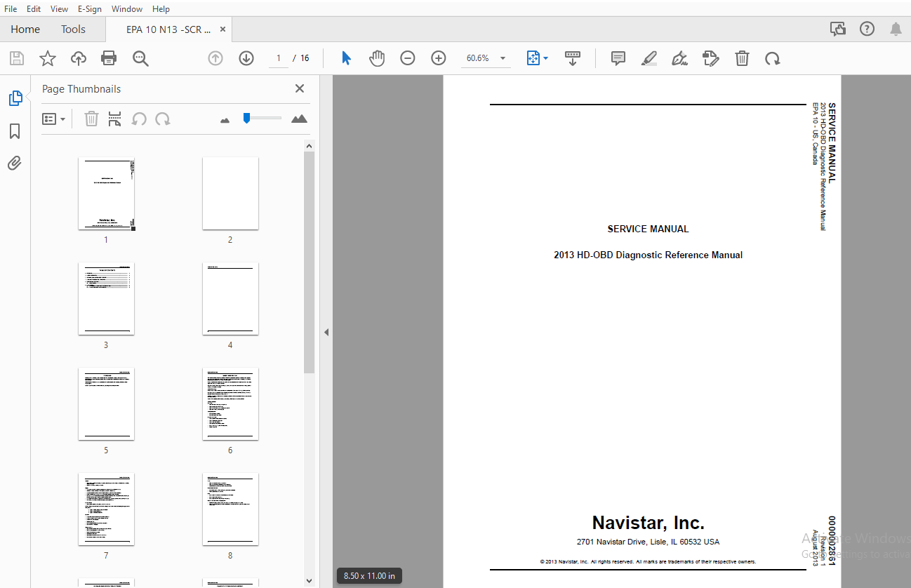
Task: Close the Page Thumbnails panel
Action: coord(300,88)
